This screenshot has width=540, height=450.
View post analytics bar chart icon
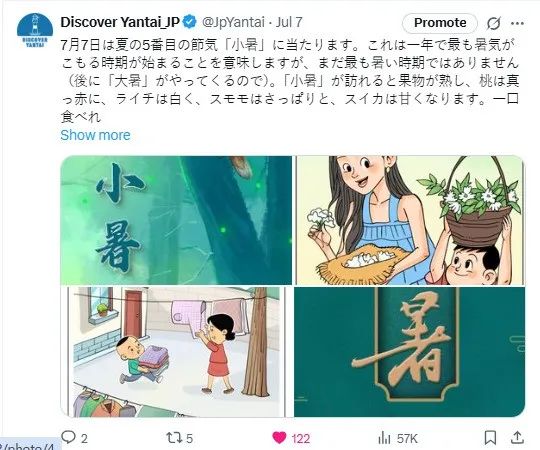[x=384, y=438]
